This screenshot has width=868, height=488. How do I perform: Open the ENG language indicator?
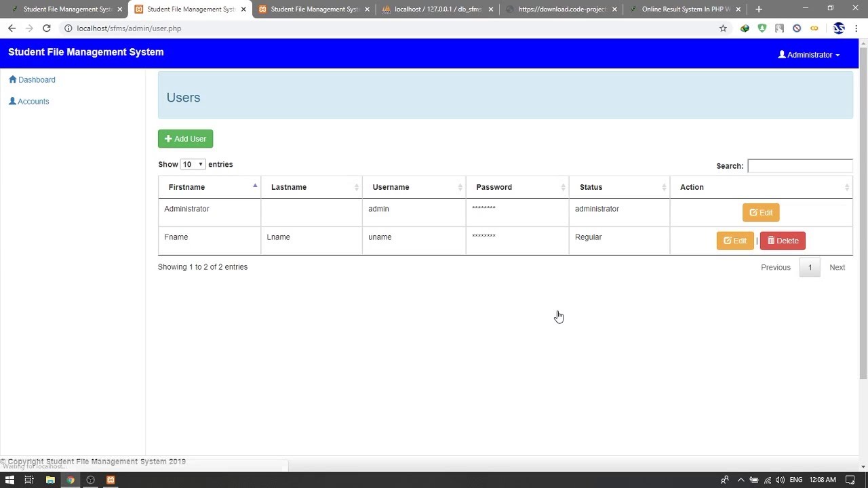796,480
